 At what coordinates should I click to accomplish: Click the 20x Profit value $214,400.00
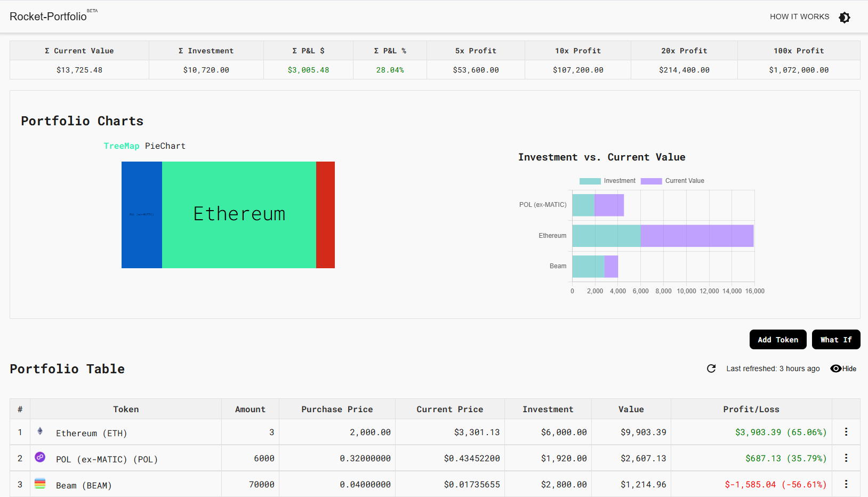pyautogui.click(x=684, y=70)
